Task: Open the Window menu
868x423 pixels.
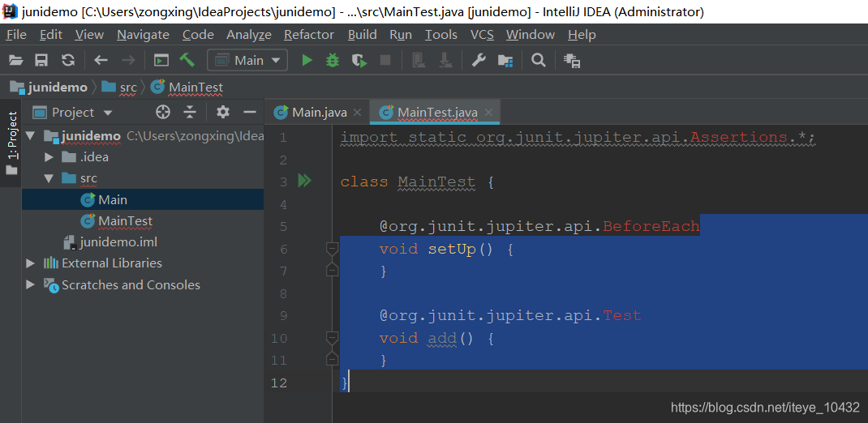Action: (x=531, y=35)
